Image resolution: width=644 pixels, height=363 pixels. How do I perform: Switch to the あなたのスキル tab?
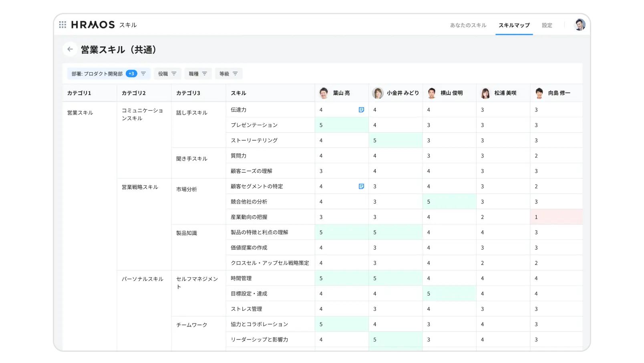point(468,25)
